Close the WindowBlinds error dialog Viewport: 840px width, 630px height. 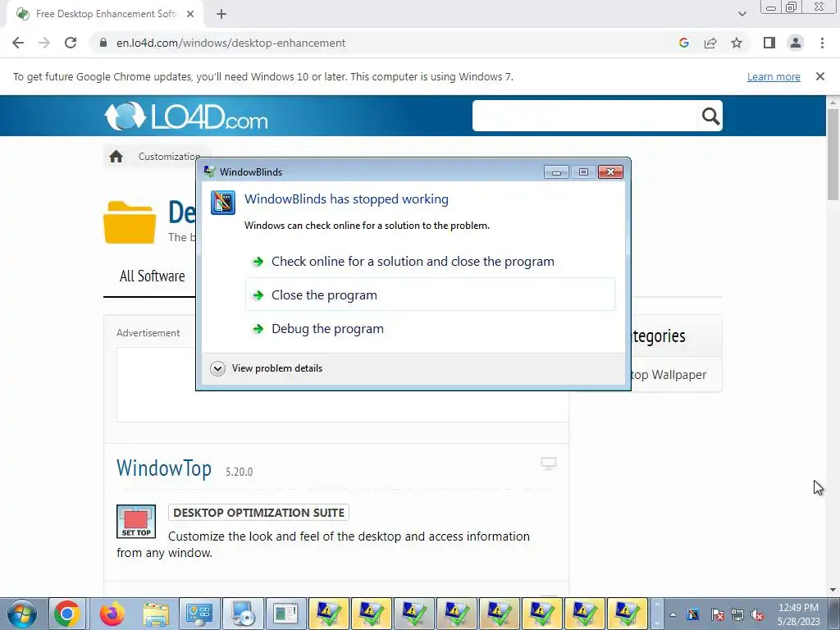(x=610, y=172)
